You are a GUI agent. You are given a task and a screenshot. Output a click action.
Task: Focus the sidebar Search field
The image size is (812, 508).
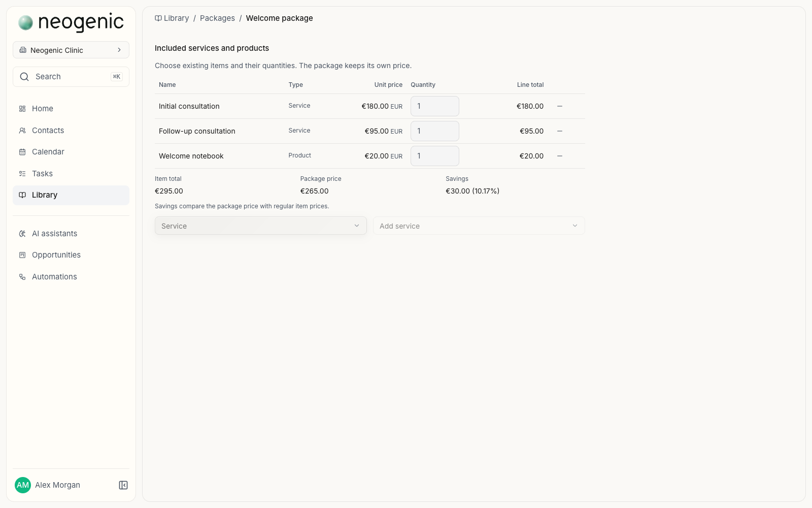[x=71, y=77]
